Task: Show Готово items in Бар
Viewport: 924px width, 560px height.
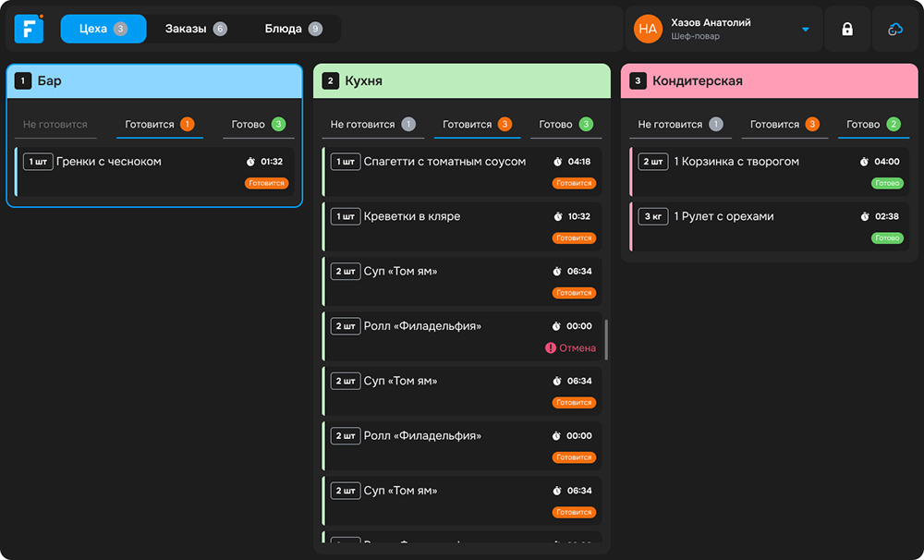Action: click(258, 124)
